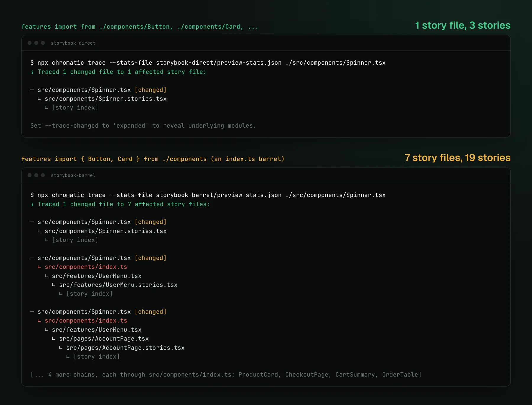Image resolution: width=532 pixels, height=405 pixels.
Task: Click the info icon in storybook-direct output
Action: click(32, 72)
